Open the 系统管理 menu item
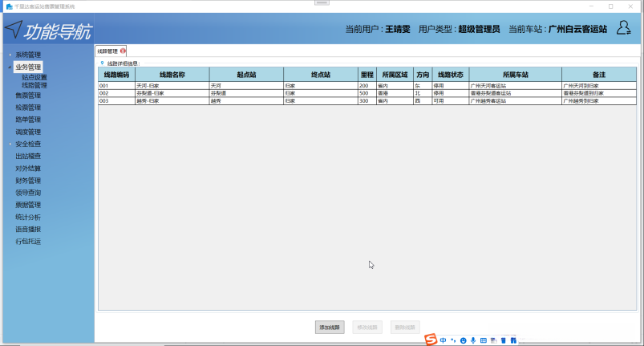The image size is (644, 346). [x=28, y=55]
